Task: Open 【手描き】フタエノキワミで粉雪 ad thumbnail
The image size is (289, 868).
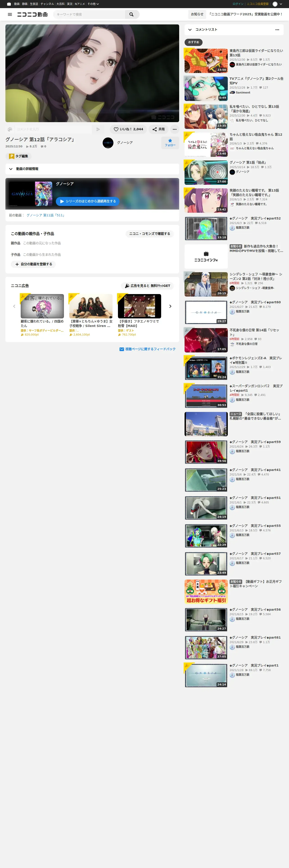Action: pyautogui.click(x=139, y=306)
